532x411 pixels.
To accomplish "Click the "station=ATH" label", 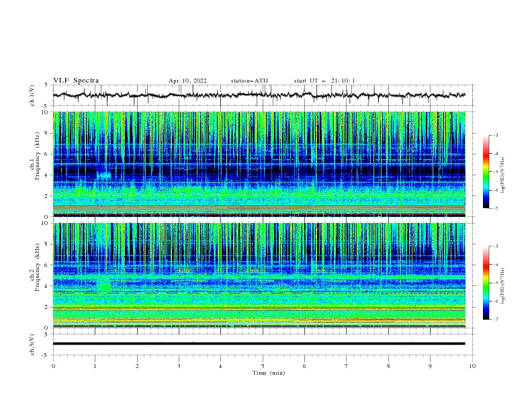I will (x=249, y=81).
